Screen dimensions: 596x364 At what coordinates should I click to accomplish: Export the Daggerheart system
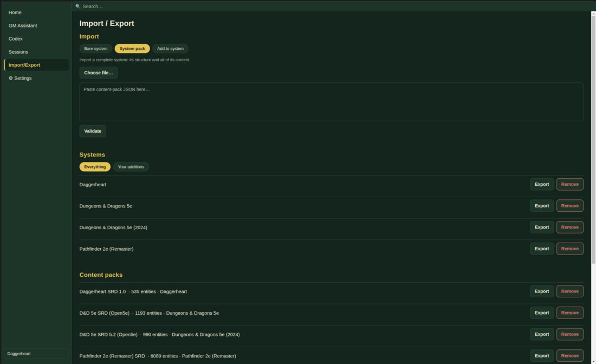542,184
